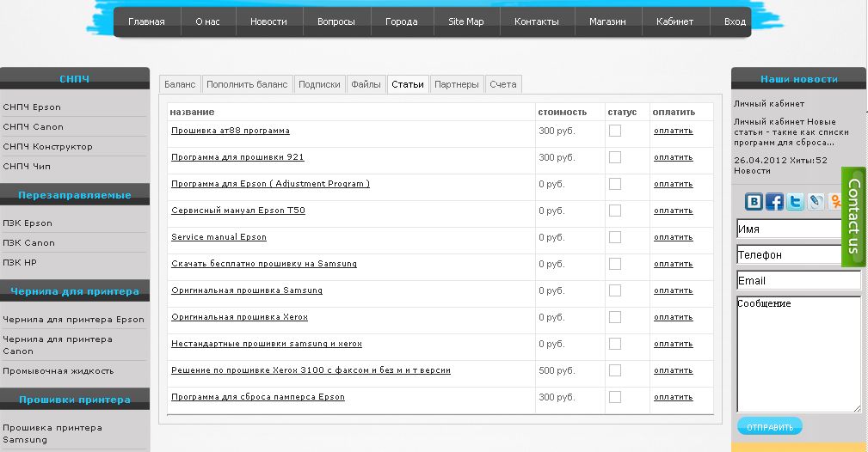
Task: Open Главная in the top navigation
Action: point(147,21)
